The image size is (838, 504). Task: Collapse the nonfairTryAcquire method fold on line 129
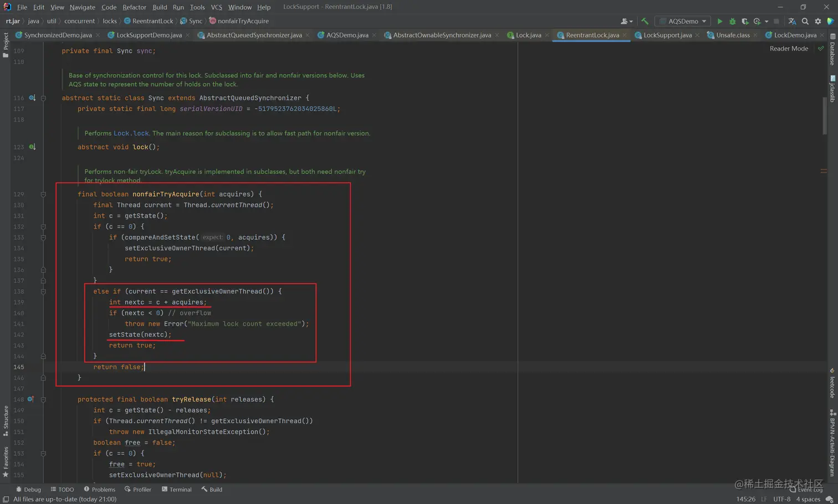(43, 194)
